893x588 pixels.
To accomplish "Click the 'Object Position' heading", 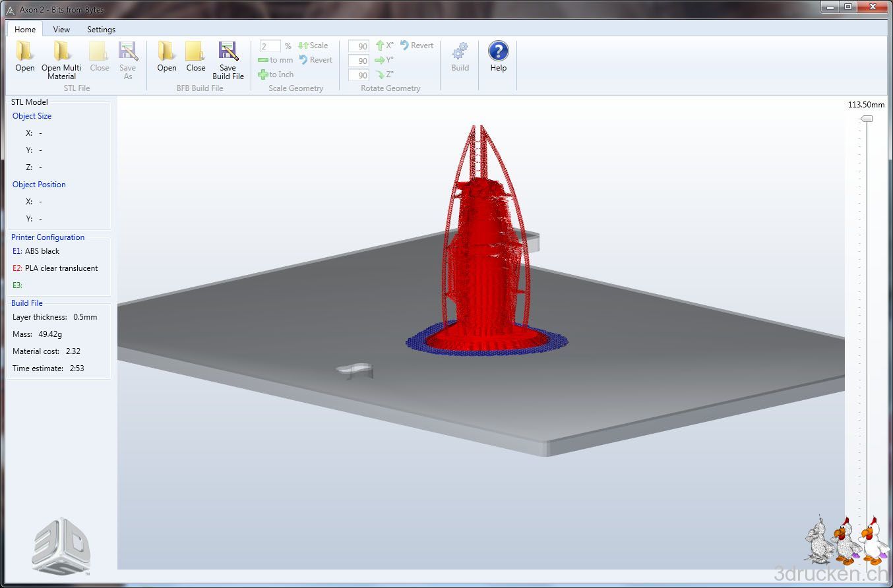I will click(39, 185).
